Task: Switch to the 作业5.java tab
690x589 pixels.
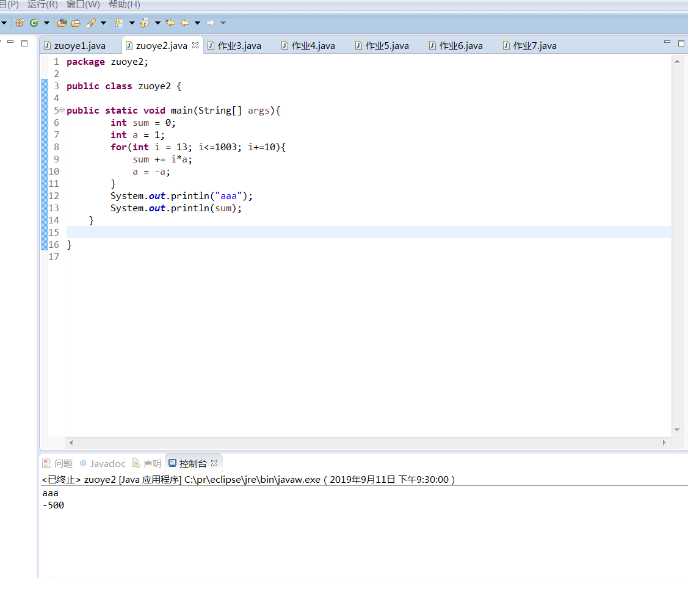Action: click(386, 46)
